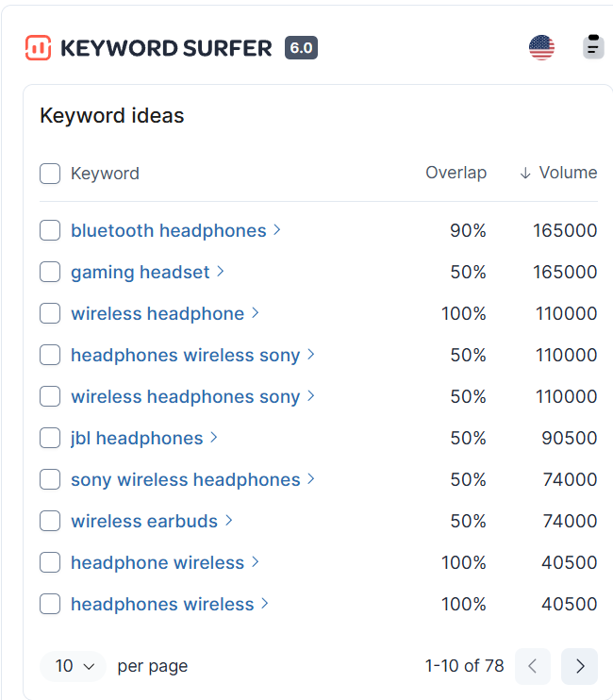Select all keywords with header checkbox

50,174
